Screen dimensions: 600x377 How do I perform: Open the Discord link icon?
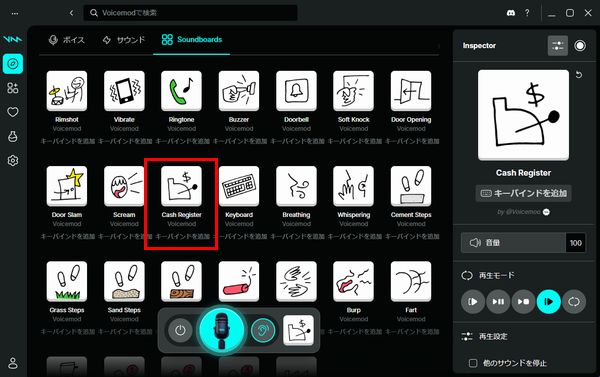pos(510,13)
